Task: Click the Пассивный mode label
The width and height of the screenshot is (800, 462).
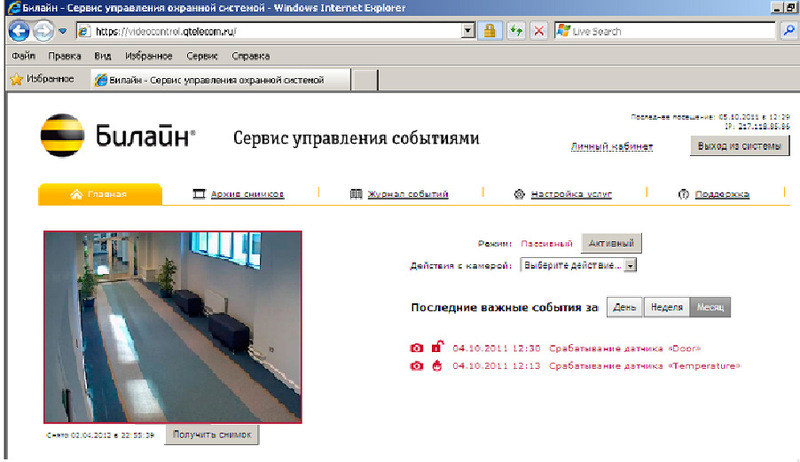Action: pyautogui.click(x=546, y=244)
